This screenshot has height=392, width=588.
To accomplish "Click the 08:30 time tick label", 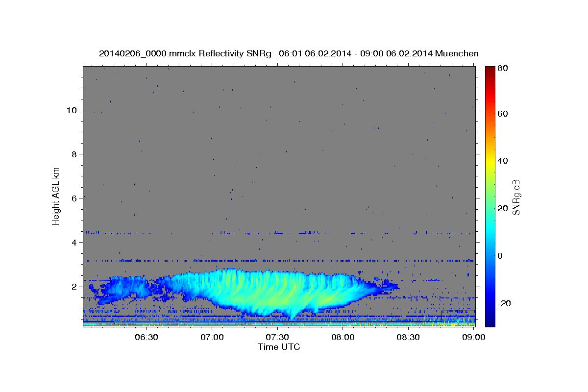I will pyautogui.click(x=408, y=337).
